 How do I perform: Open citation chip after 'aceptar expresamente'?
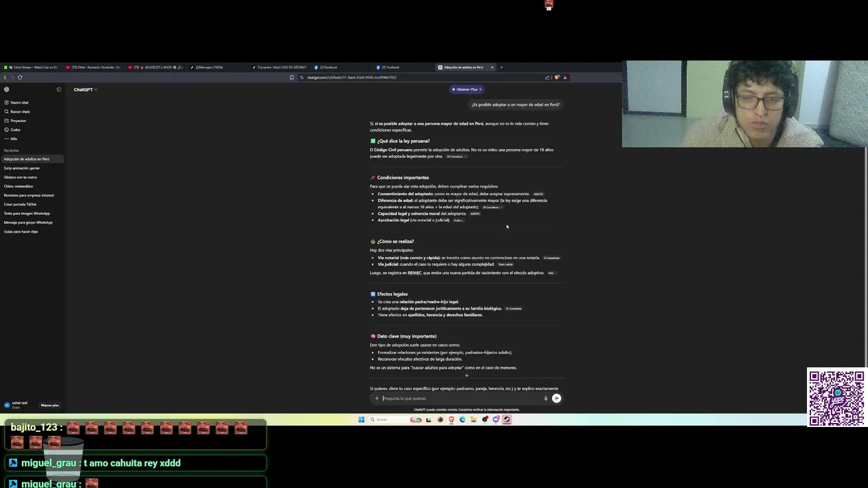[x=538, y=194]
